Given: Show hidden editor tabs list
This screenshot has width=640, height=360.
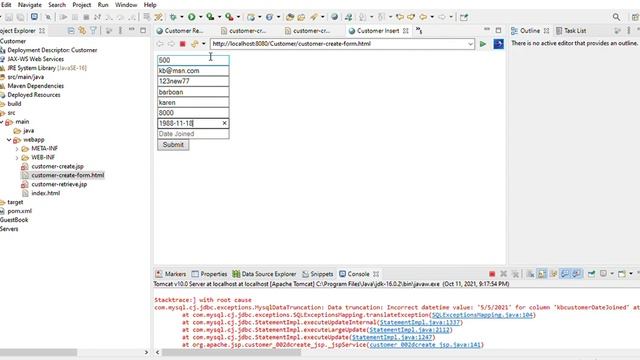Looking at the screenshot, I should point(419,31).
